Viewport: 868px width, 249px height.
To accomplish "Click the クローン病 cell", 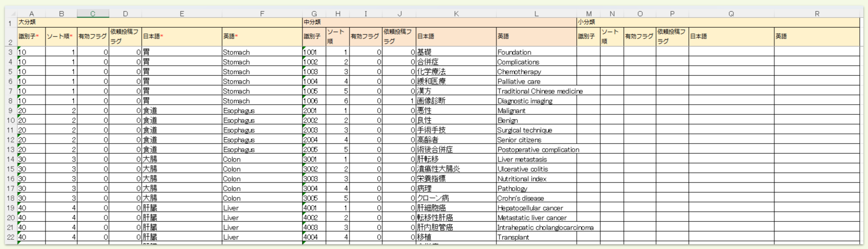I will click(x=456, y=198).
